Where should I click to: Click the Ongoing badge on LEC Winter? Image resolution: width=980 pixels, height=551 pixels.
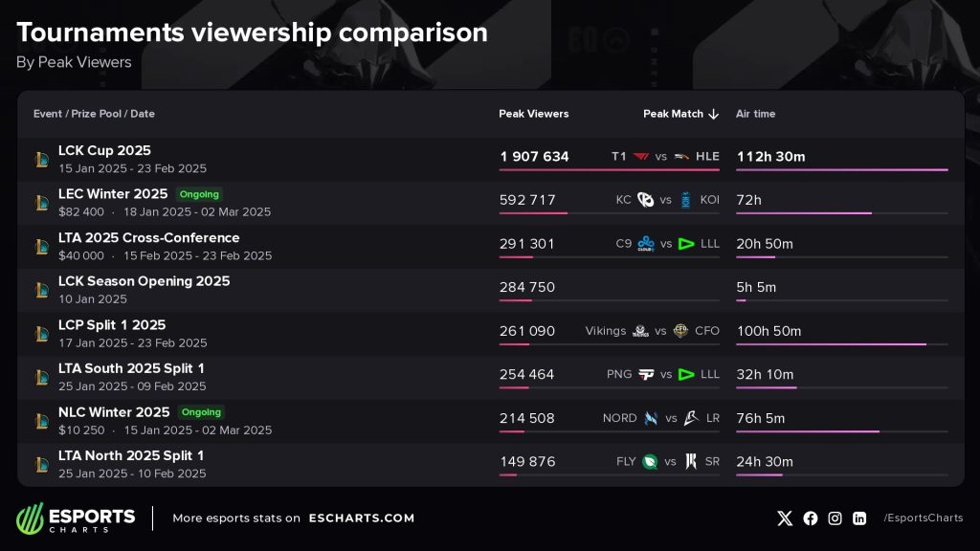click(199, 194)
